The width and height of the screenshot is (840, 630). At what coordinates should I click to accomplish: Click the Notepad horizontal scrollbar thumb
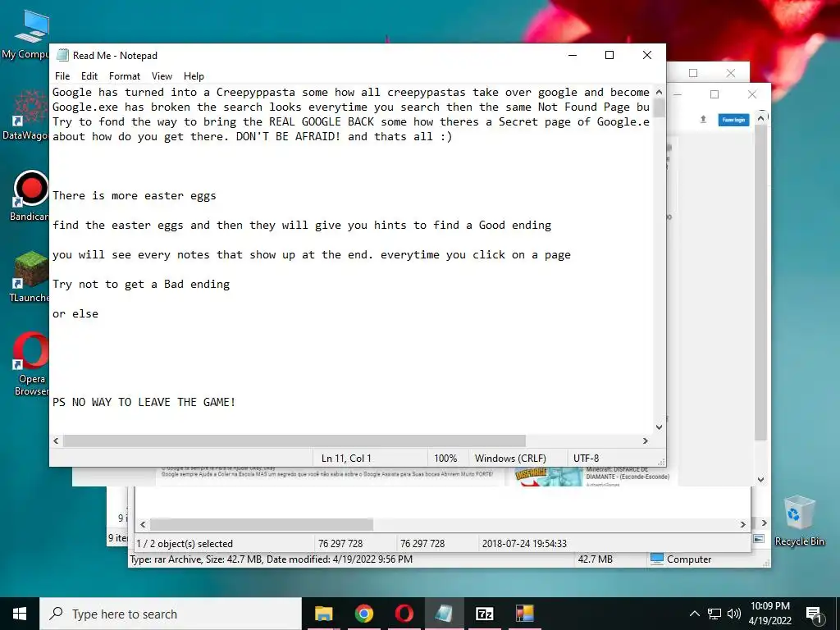294,441
